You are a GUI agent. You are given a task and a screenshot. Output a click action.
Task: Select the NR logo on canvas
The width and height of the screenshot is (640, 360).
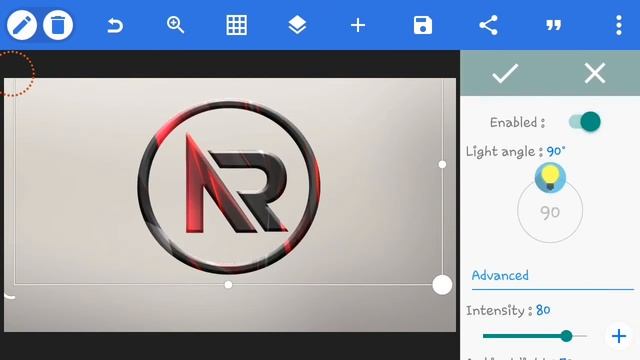coord(229,187)
